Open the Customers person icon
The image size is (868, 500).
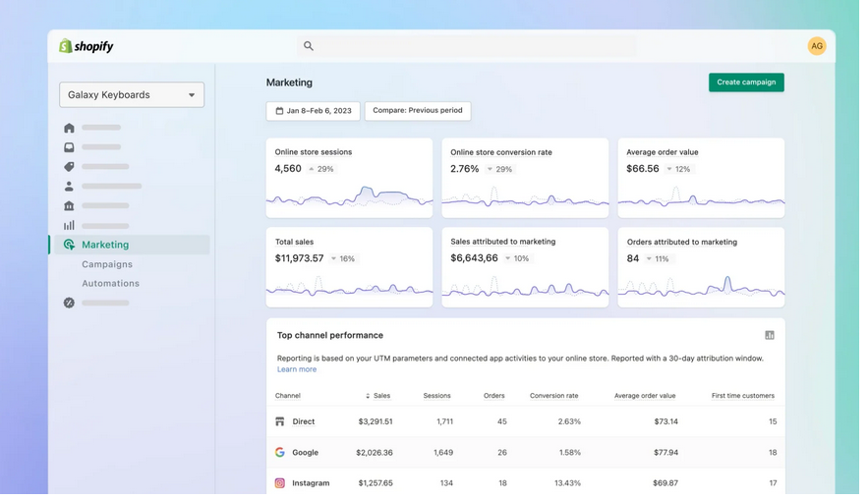[69, 186]
